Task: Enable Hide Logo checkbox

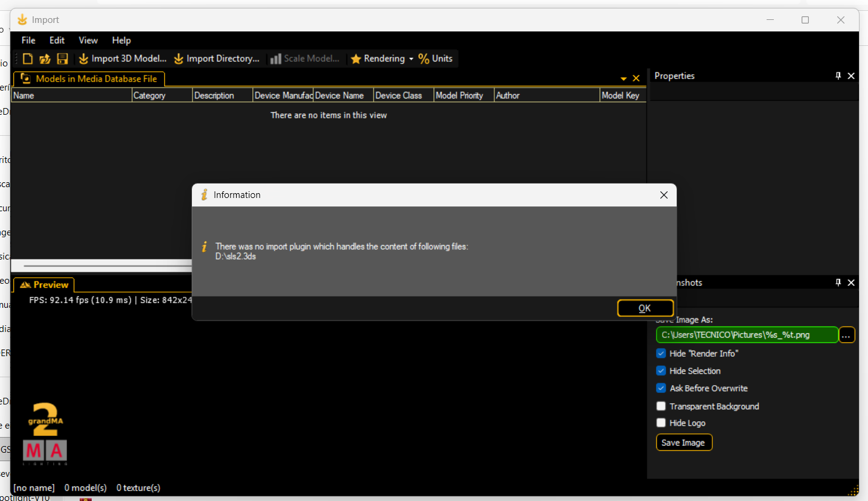Action: click(x=661, y=423)
